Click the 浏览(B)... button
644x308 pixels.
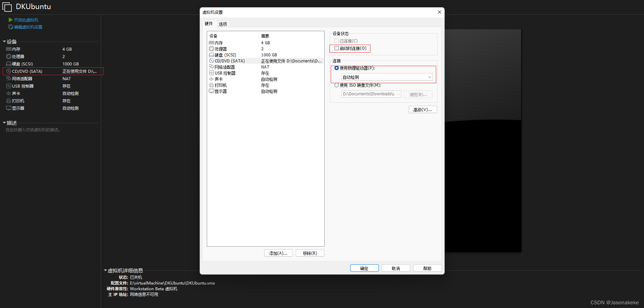pyautogui.click(x=418, y=95)
